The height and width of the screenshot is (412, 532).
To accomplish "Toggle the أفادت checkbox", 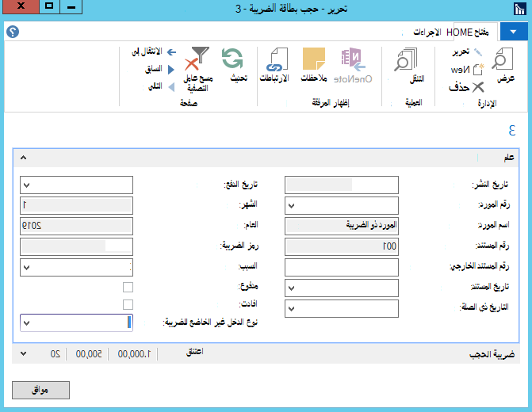I will coord(128,304).
